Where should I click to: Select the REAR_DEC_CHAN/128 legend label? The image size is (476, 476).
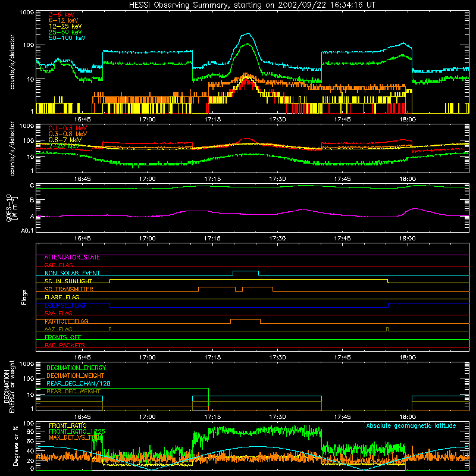click(79, 383)
